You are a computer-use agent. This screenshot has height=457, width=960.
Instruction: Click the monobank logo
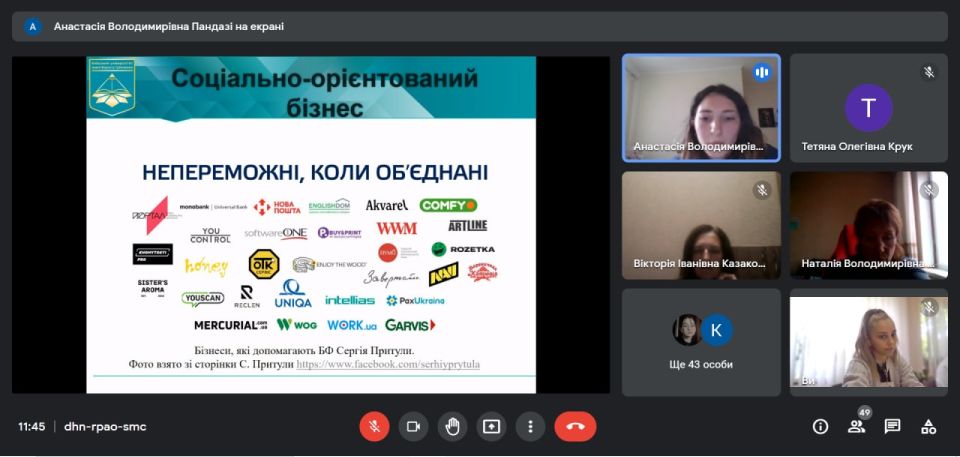click(x=214, y=207)
